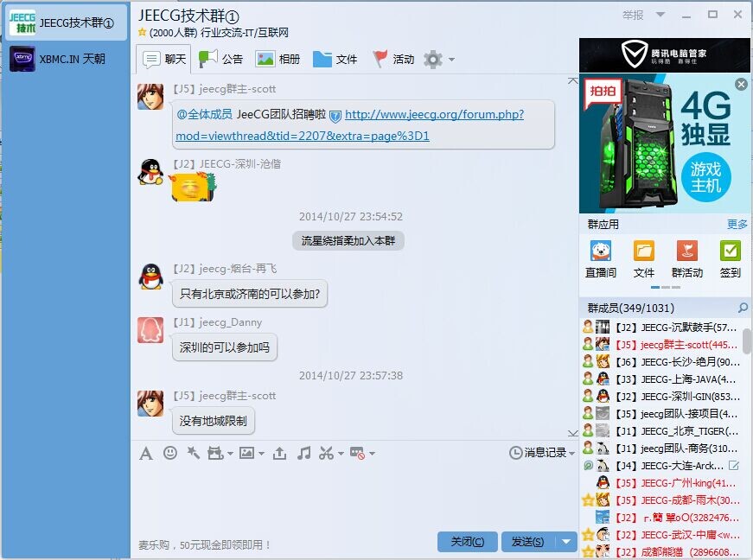Switch to XBMC.IN 天朝 conversation
The height and width of the screenshot is (560, 753).
tap(66, 59)
